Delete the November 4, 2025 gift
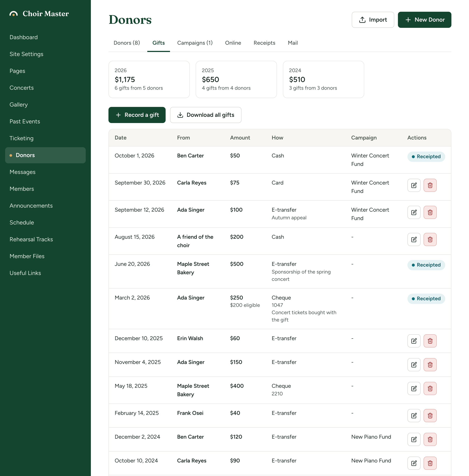This screenshot has height=476, width=469. tap(430, 365)
